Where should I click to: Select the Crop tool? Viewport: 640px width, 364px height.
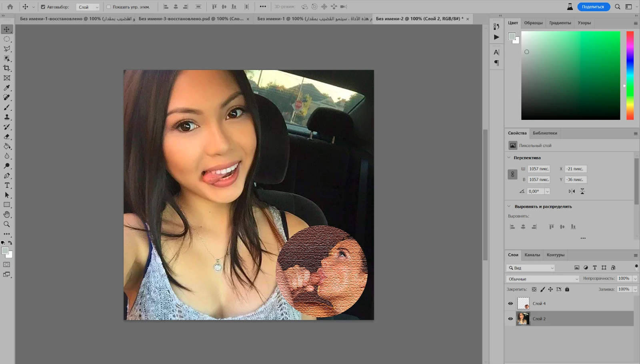pyautogui.click(x=7, y=68)
